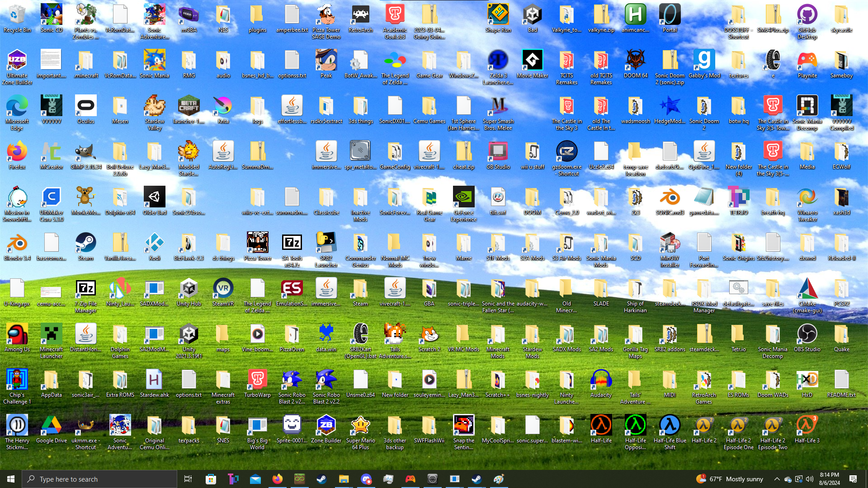Open cheat.zip archive
Viewport: 868px width, 488px height.
tap(464, 155)
